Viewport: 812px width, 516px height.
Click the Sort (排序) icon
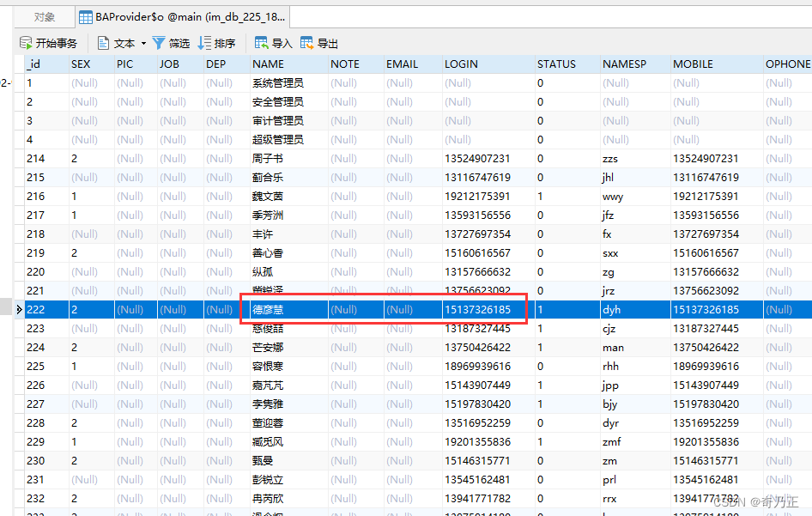click(x=204, y=43)
